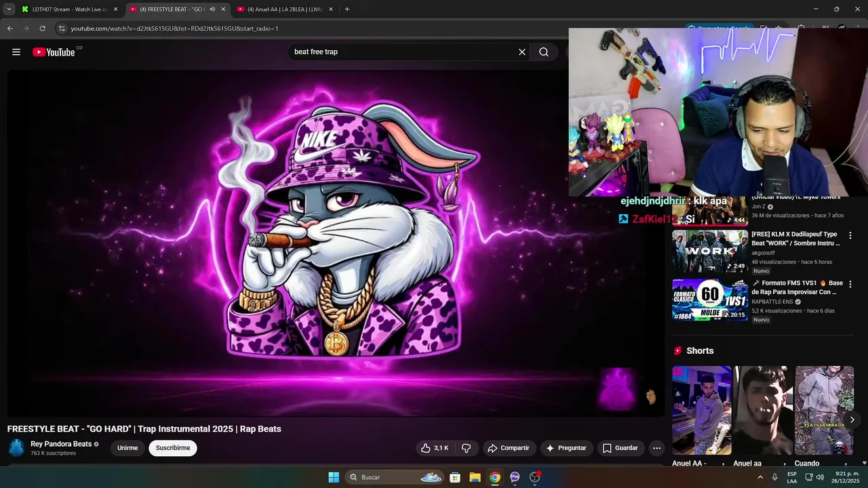Join the channel via Unirme
Viewport: 868px width, 488px height.
(x=127, y=448)
